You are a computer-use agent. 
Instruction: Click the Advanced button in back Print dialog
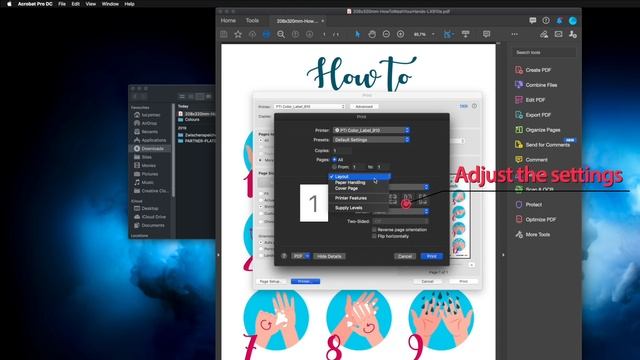(364, 107)
